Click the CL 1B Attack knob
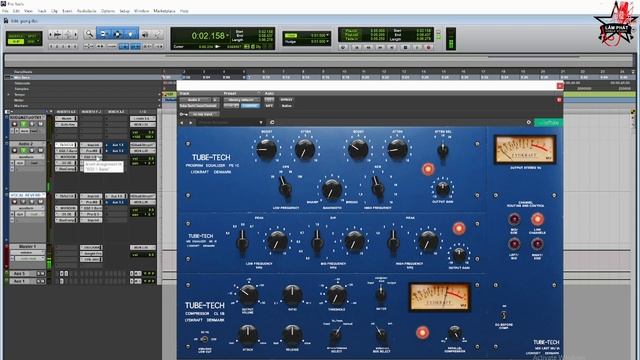 point(248,335)
